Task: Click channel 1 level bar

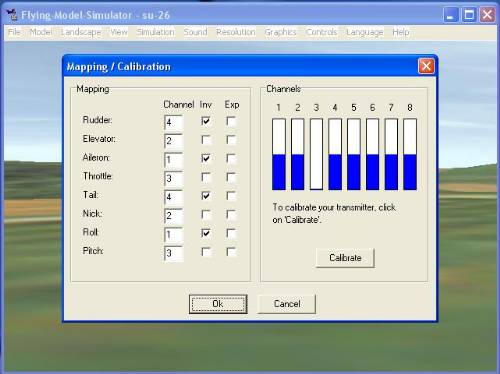Action: pyautogui.click(x=279, y=154)
